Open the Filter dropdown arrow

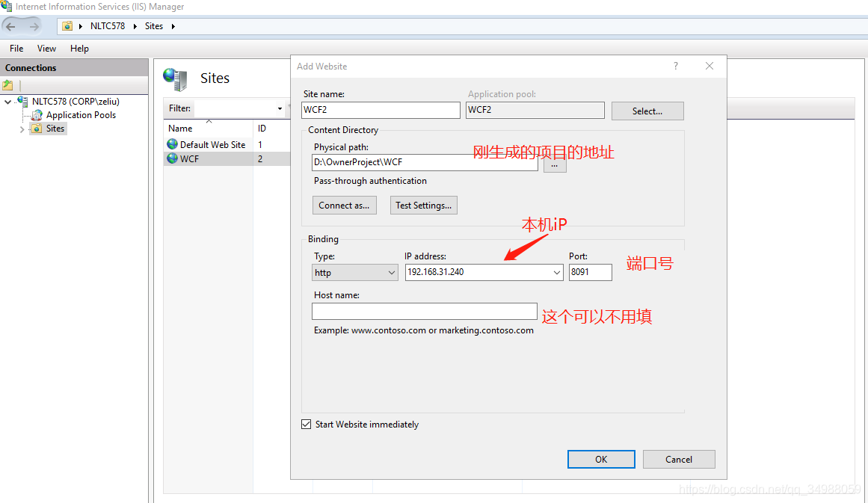coord(280,108)
